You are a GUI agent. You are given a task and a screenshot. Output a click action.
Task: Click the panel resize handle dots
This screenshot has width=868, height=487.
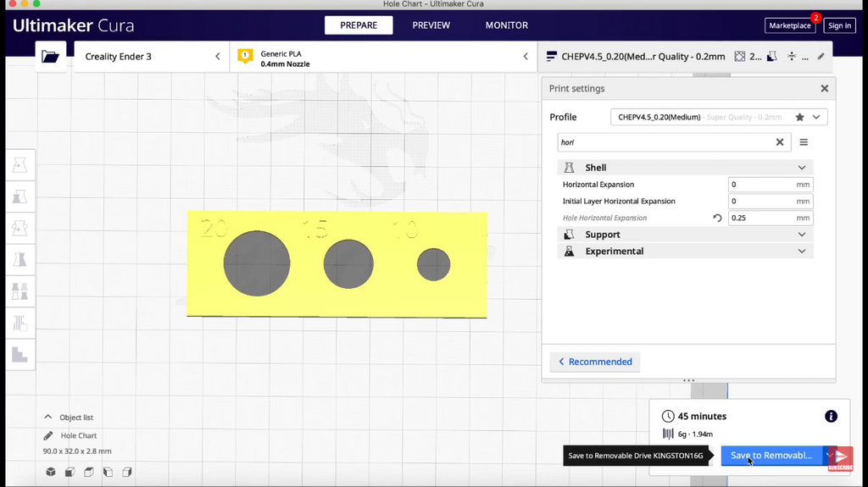coord(688,381)
